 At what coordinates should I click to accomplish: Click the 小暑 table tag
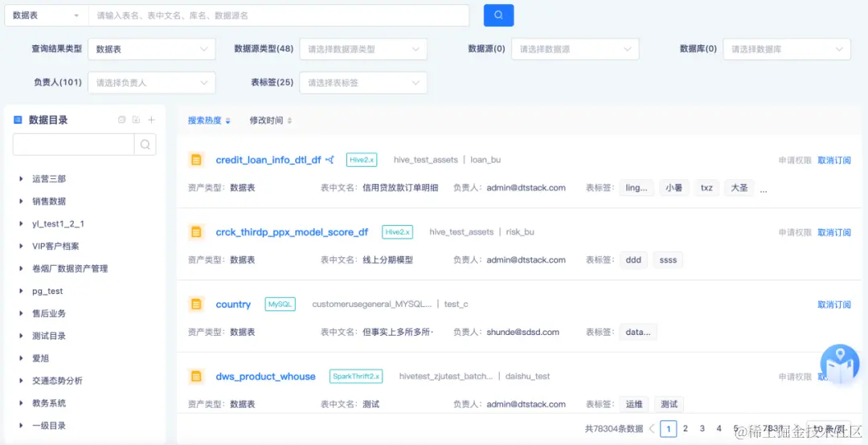[674, 188]
